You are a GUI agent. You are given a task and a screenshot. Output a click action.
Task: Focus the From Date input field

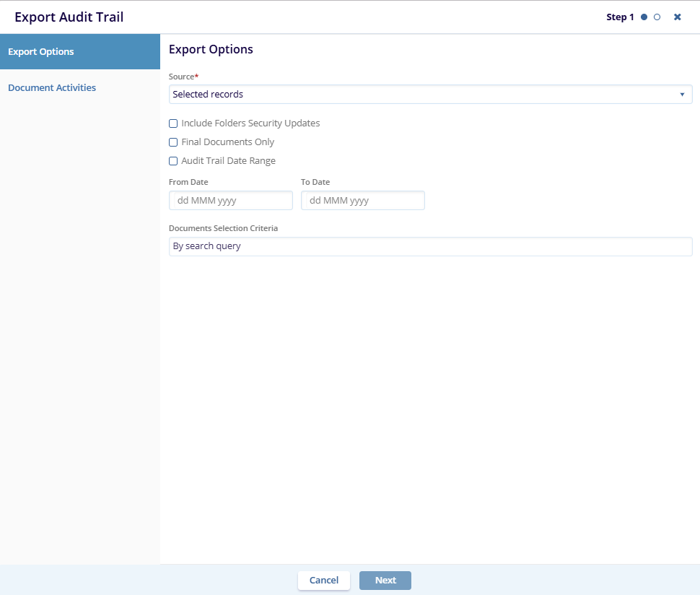point(231,201)
